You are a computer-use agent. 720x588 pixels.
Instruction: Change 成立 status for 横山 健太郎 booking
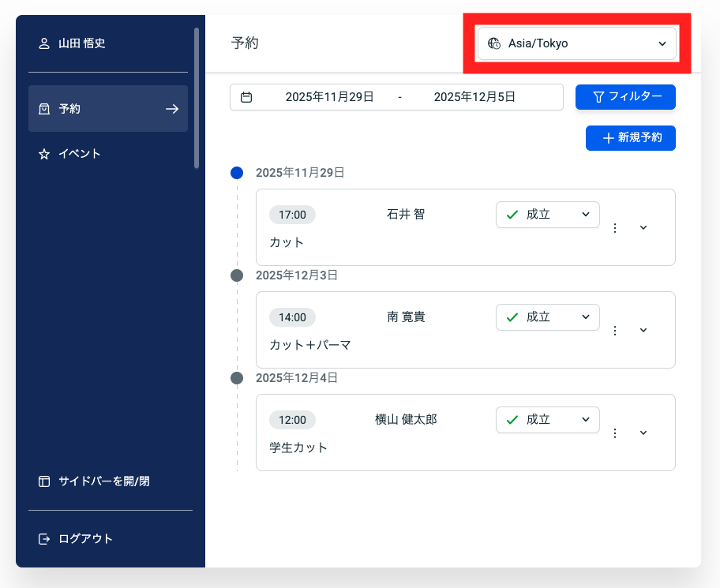pyautogui.click(x=547, y=420)
